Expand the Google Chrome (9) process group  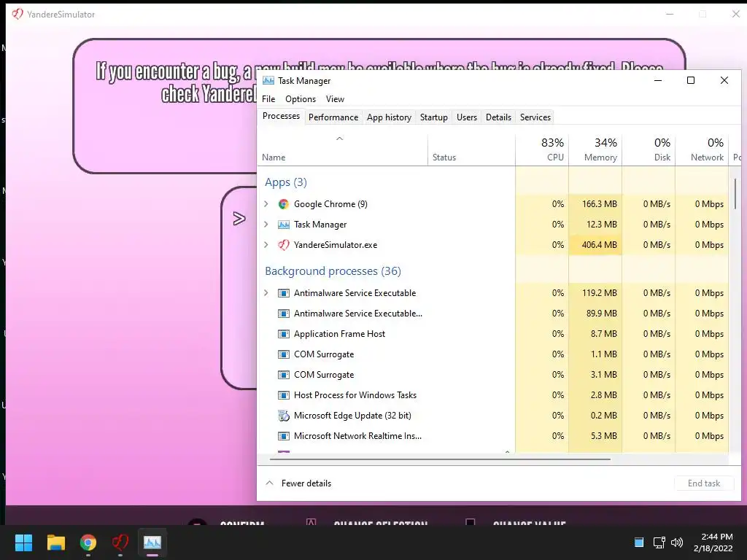266,204
